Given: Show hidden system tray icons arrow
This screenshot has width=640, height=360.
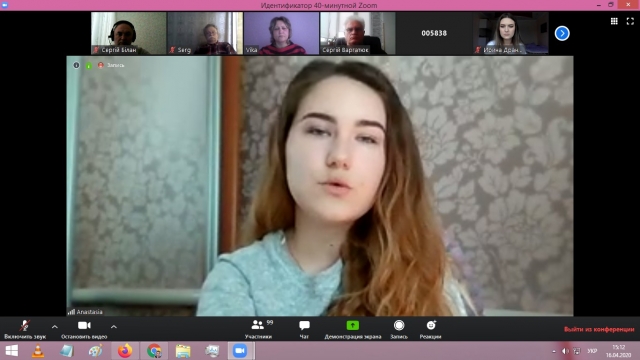Looking at the screenshot, I should click(554, 351).
